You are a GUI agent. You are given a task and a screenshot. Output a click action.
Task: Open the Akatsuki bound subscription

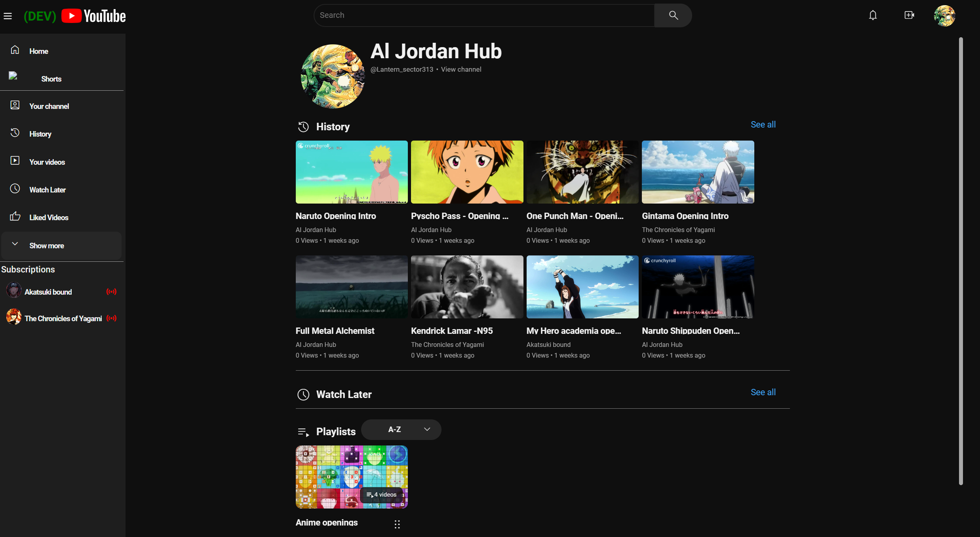point(48,292)
